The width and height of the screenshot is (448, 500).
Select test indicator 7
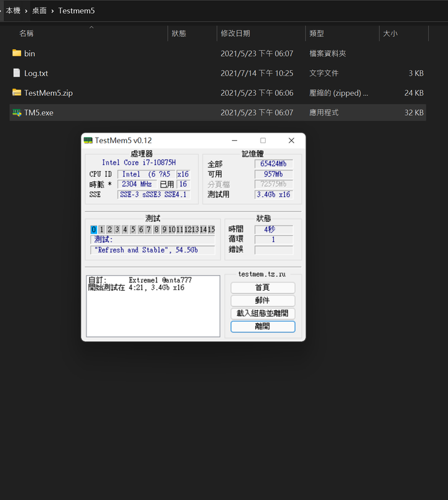(149, 229)
